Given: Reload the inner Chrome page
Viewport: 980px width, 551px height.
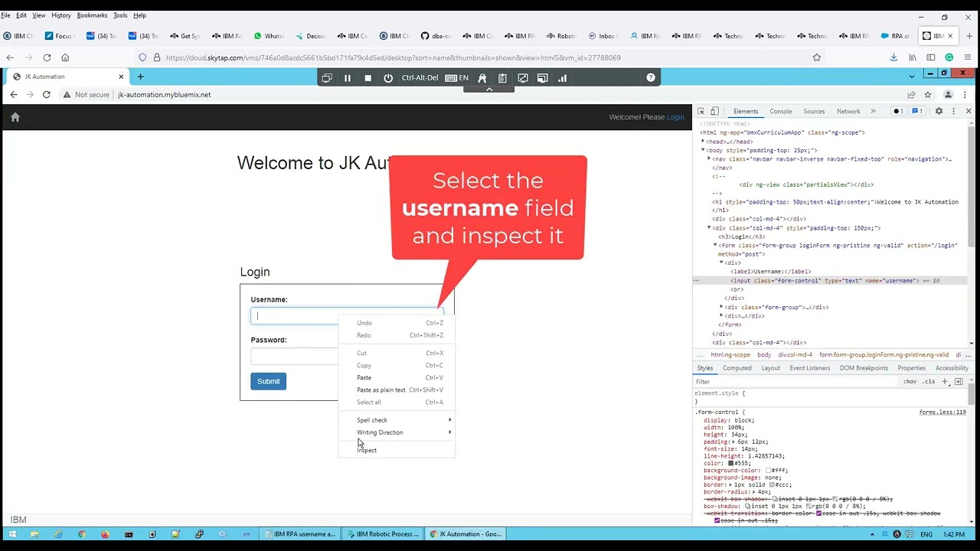Looking at the screenshot, I should pos(47,95).
